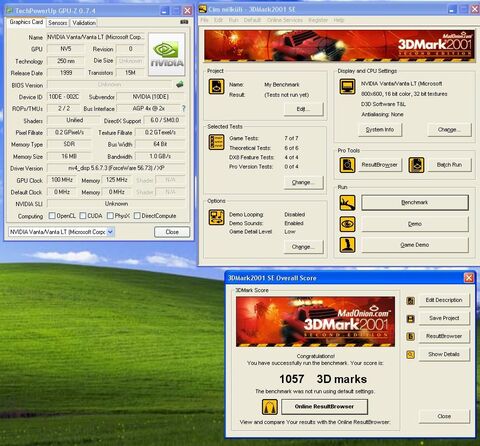Click the Device ID field 10DE - 002C
Screen dimensions: 480x446
tap(64, 97)
